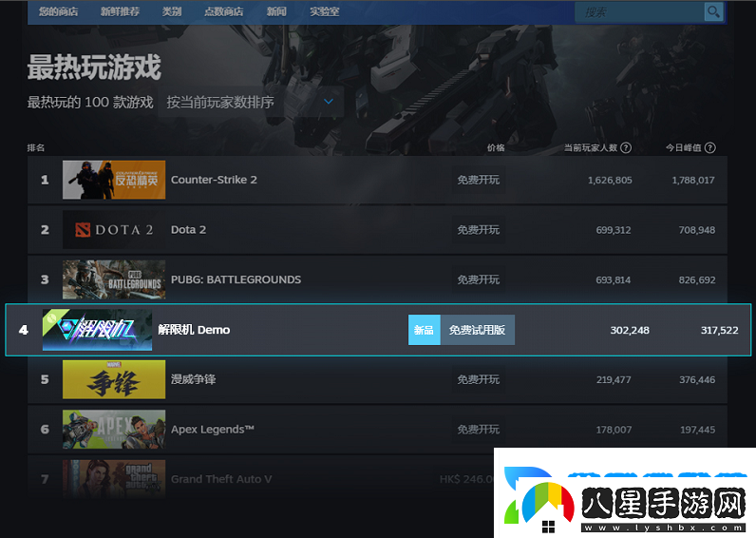The image size is (756, 538).
Task: Click the today's peak help question icon
Action: (x=709, y=147)
